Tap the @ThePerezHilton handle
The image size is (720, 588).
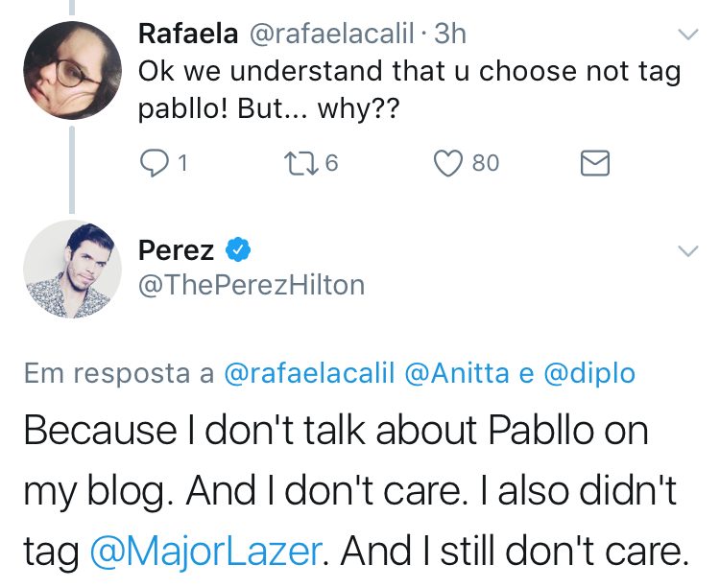(x=252, y=285)
